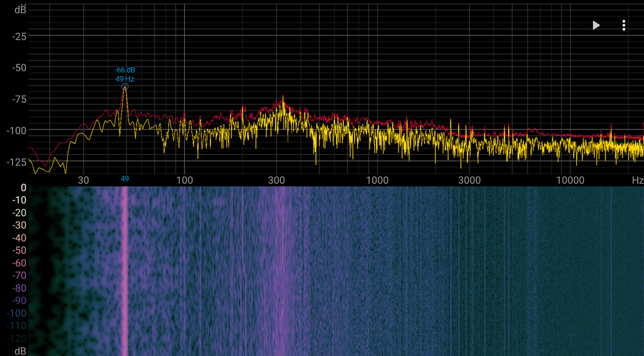644x356 pixels.
Task: Click the "-90" spectrogram scale label
Action: (x=19, y=300)
